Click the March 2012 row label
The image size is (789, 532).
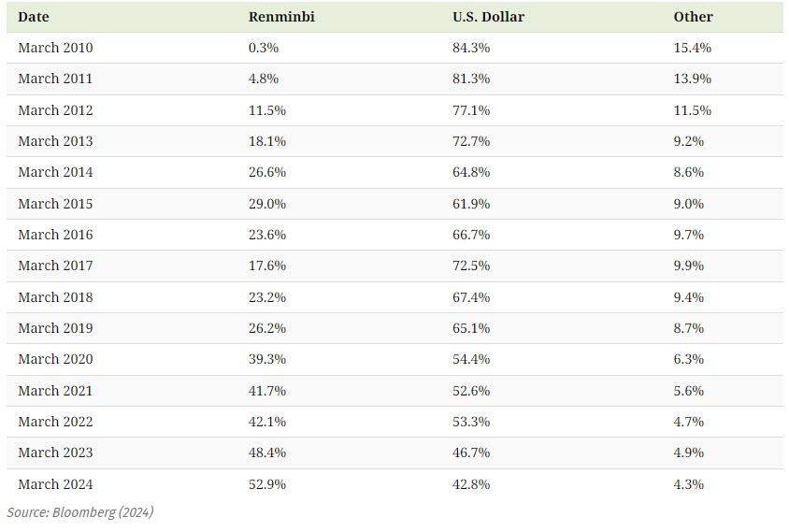[x=55, y=110]
